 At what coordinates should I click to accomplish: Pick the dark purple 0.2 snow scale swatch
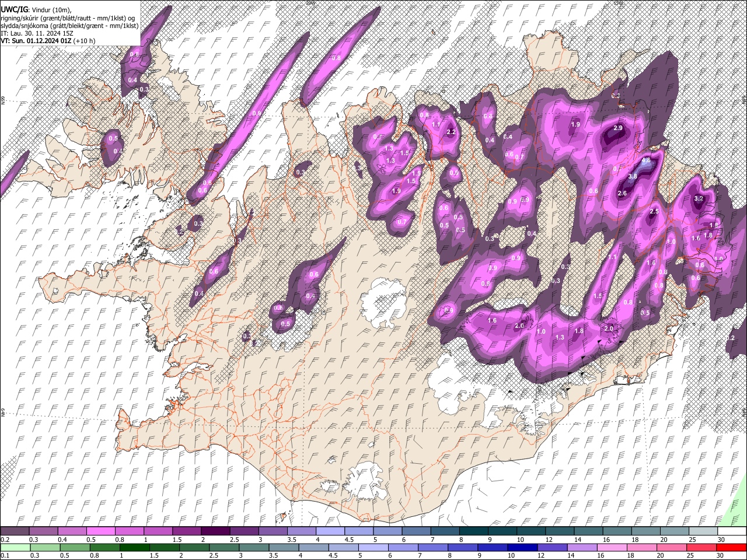coord(15,531)
